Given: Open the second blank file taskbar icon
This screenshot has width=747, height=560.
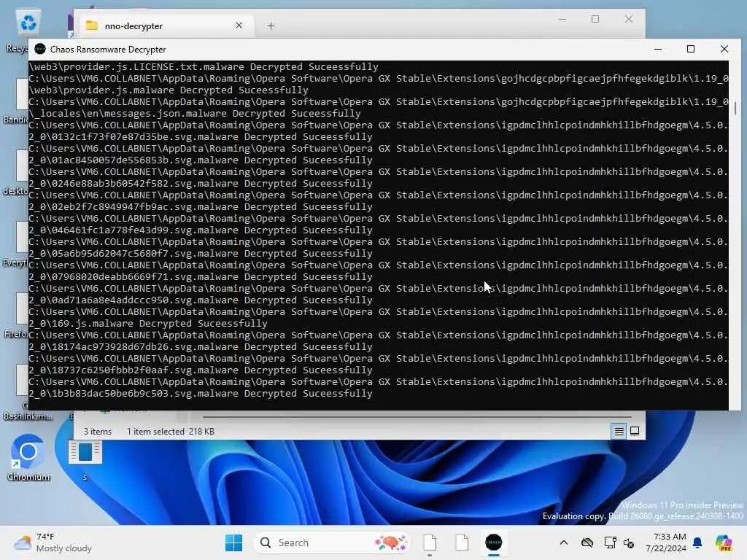Looking at the screenshot, I should pos(462,542).
